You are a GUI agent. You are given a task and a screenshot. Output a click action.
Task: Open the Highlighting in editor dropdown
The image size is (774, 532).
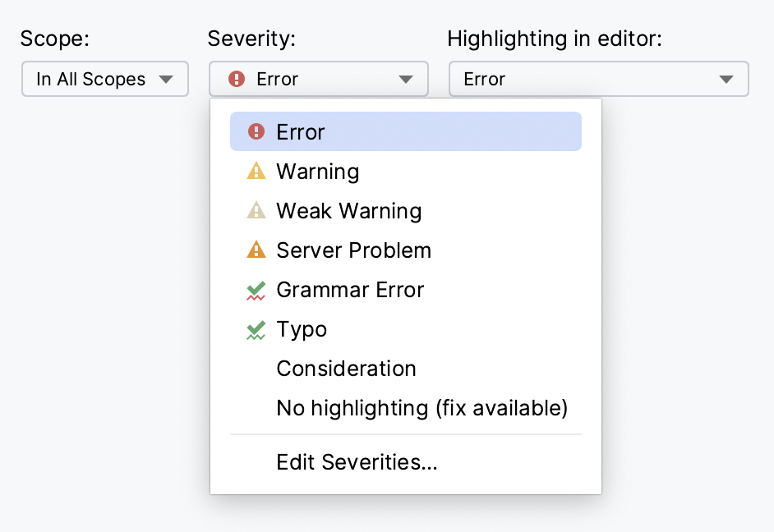tap(598, 79)
